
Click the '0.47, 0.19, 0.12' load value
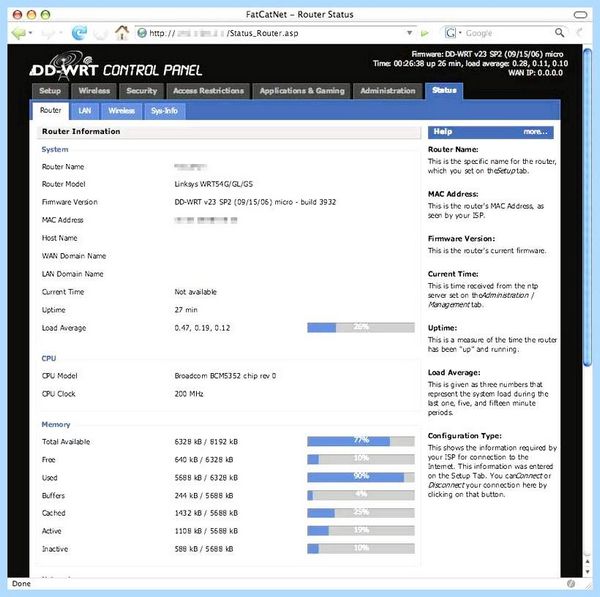click(202, 328)
